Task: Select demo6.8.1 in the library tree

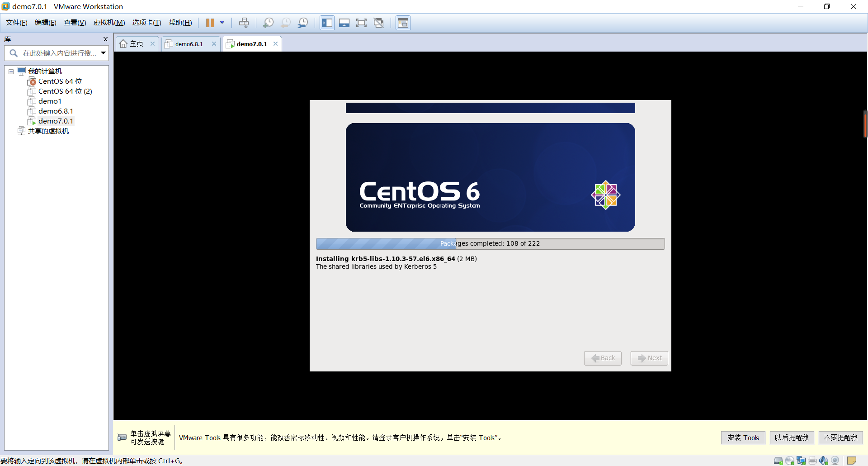Action: coord(56,111)
